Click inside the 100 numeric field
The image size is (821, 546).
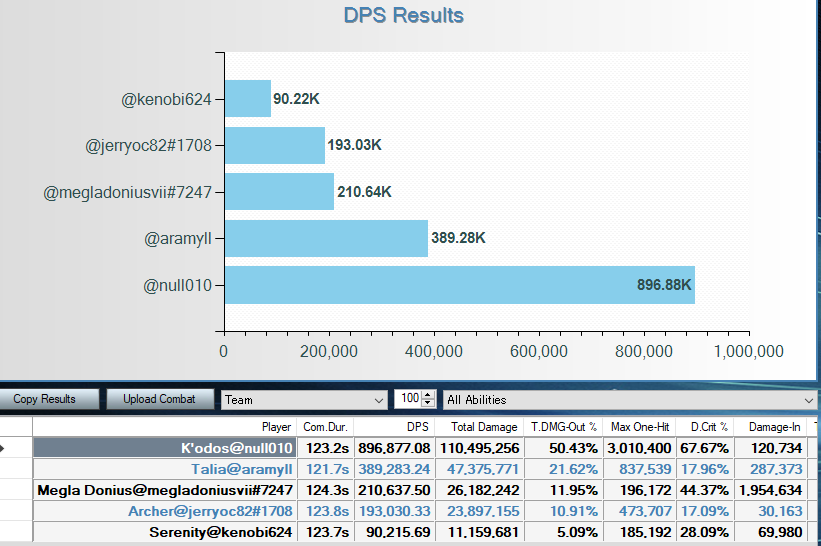[408, 400]
